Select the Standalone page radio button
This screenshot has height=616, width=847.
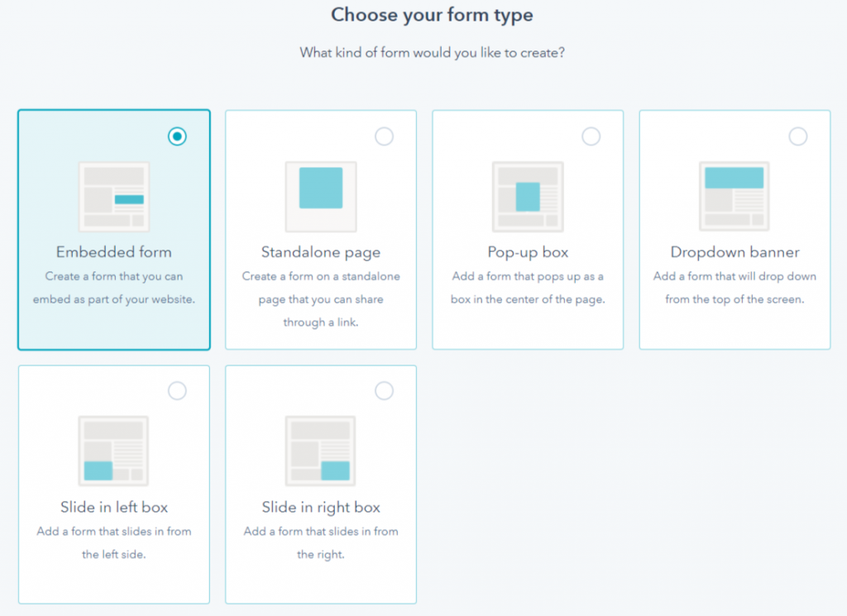[384, 136]
